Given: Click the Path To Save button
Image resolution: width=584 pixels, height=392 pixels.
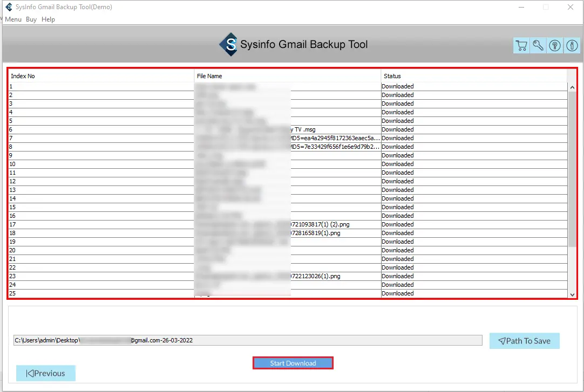Looking at the screenshot, I should tap(525, 341).
